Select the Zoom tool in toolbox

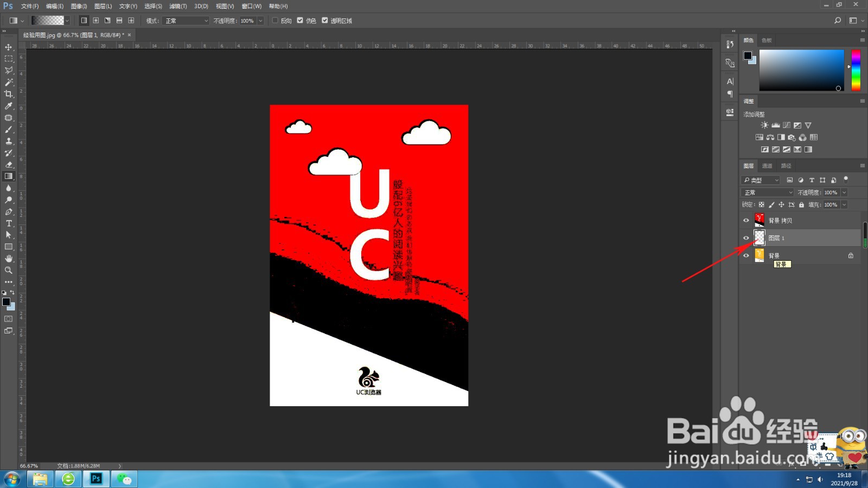[x=9, y=270]
